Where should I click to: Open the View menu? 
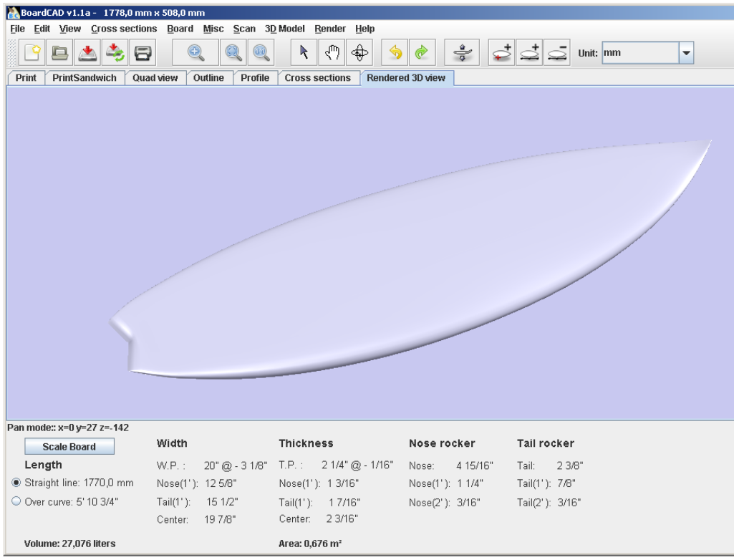tap(69, 29)
